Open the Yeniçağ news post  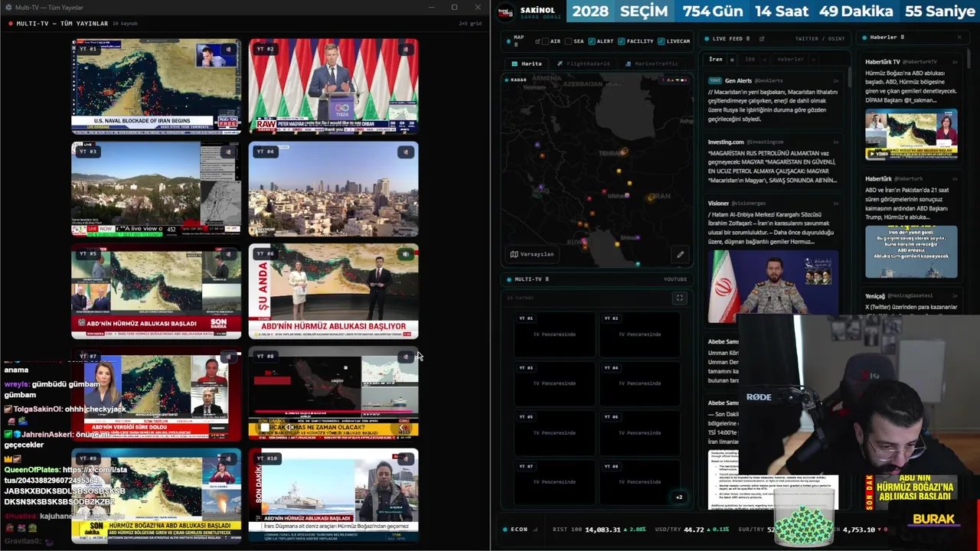point(911,302)
